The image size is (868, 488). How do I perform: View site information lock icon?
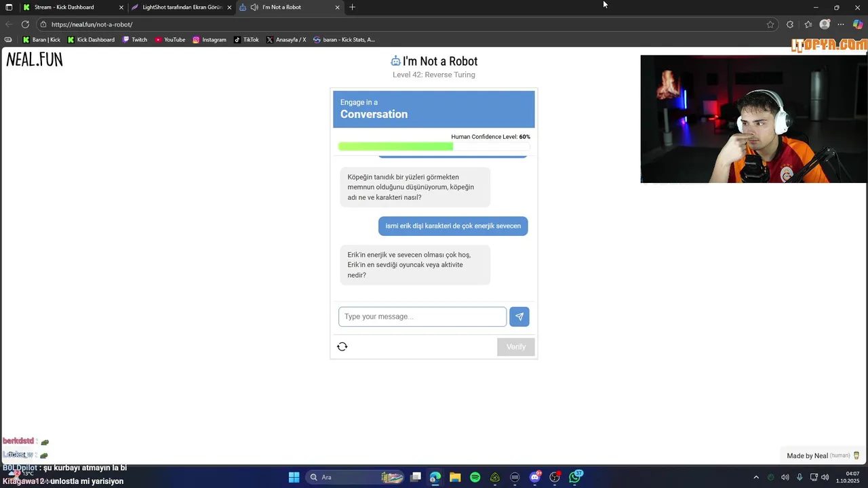tap(43, 24)
